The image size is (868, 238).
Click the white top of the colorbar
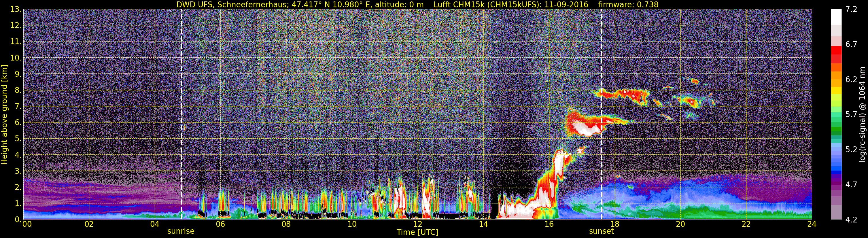point(836,17)
